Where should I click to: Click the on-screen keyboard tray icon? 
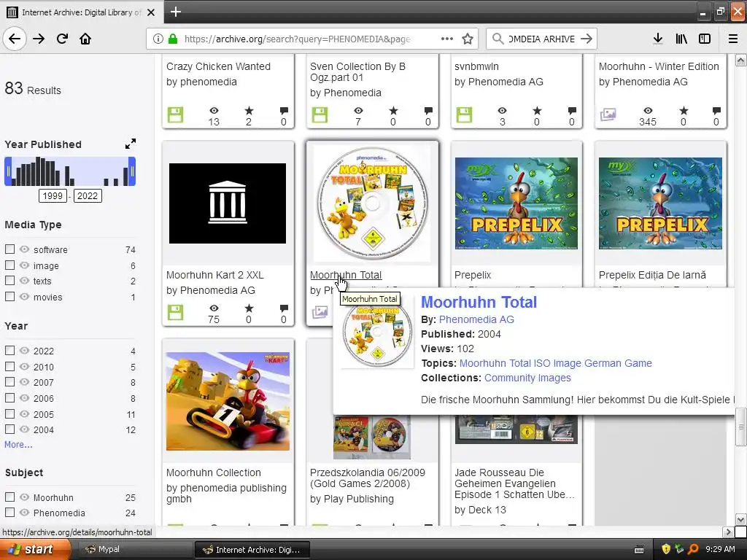(x=639, y=550)
